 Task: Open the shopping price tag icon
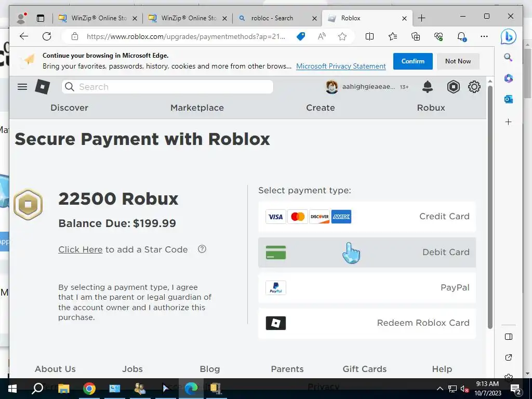301,36
